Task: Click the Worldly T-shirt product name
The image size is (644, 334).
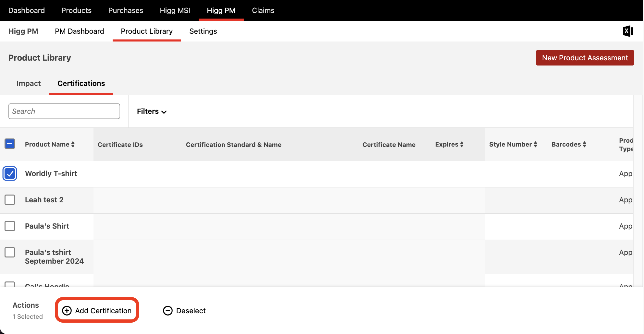Action: (x=51, y=173)
